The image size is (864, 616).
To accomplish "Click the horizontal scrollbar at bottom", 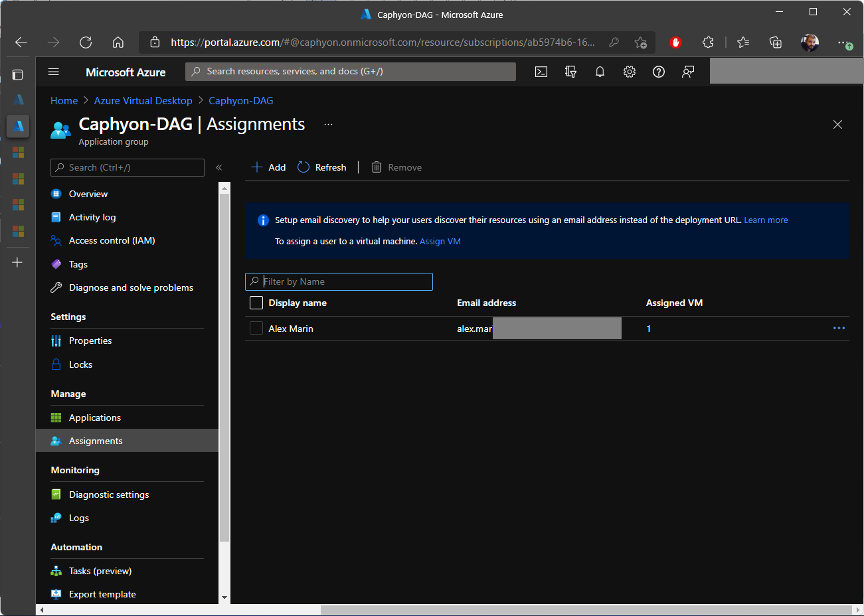I will tap(586, 609).
